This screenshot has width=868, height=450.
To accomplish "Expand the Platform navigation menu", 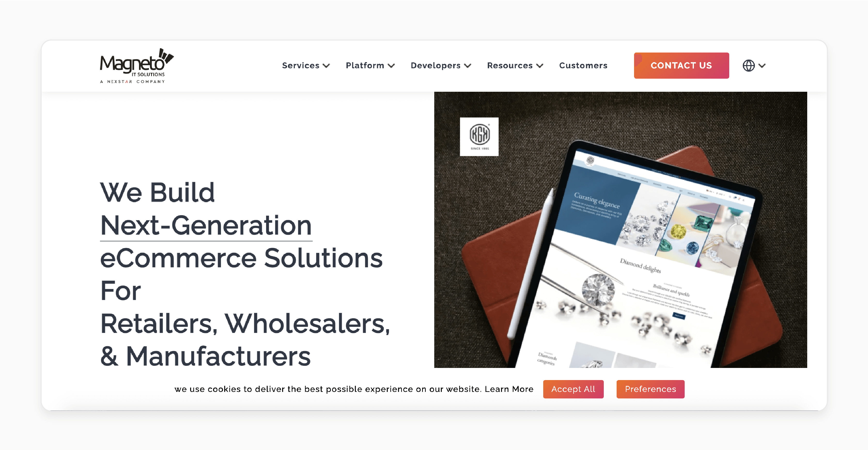I will (x=370, y=65).
